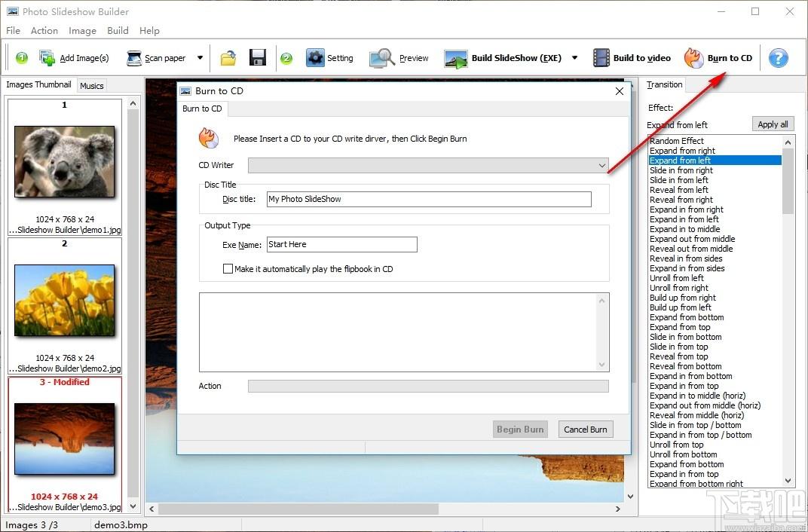
Task: Click effect list scroll up arrow
Action: point(788,142)
